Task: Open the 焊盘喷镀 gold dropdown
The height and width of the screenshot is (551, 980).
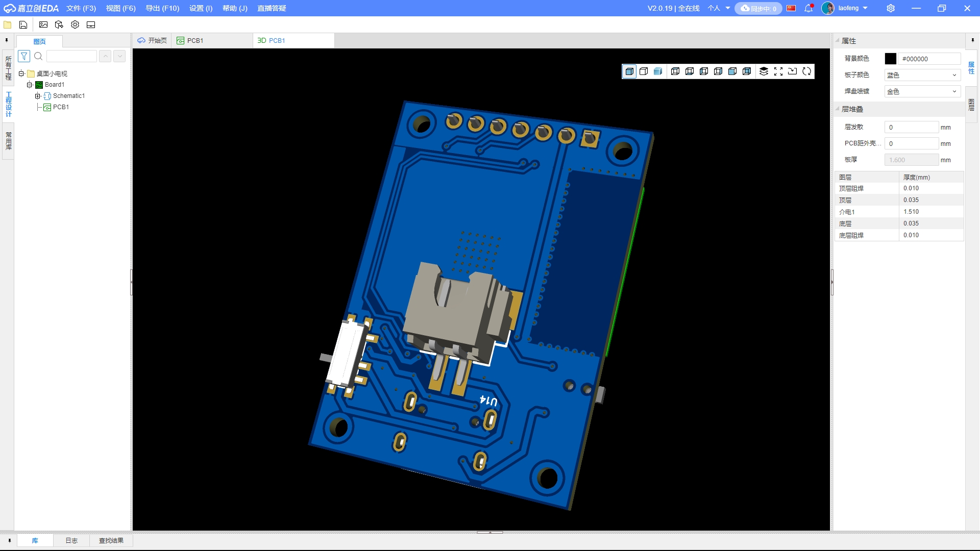Action: [x=922, y=91]
